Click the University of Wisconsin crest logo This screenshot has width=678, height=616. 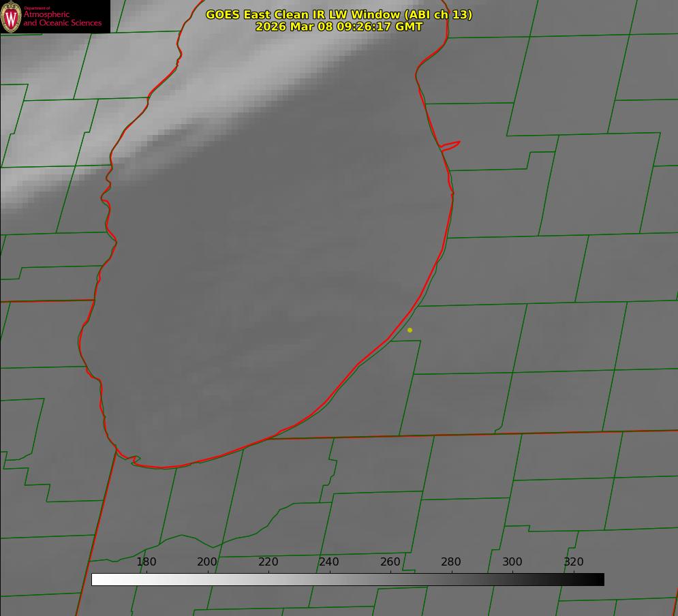click(x=12, y=17)
